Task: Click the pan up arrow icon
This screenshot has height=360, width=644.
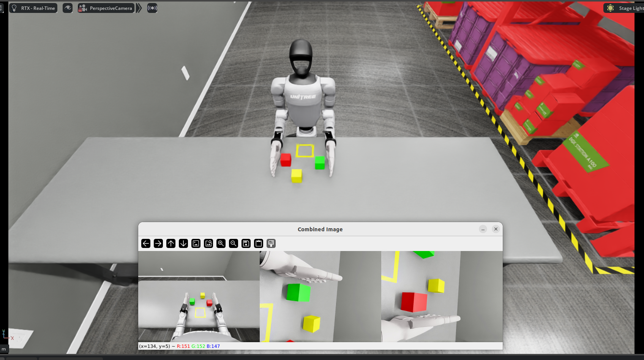Action: [x=171, y=243]
